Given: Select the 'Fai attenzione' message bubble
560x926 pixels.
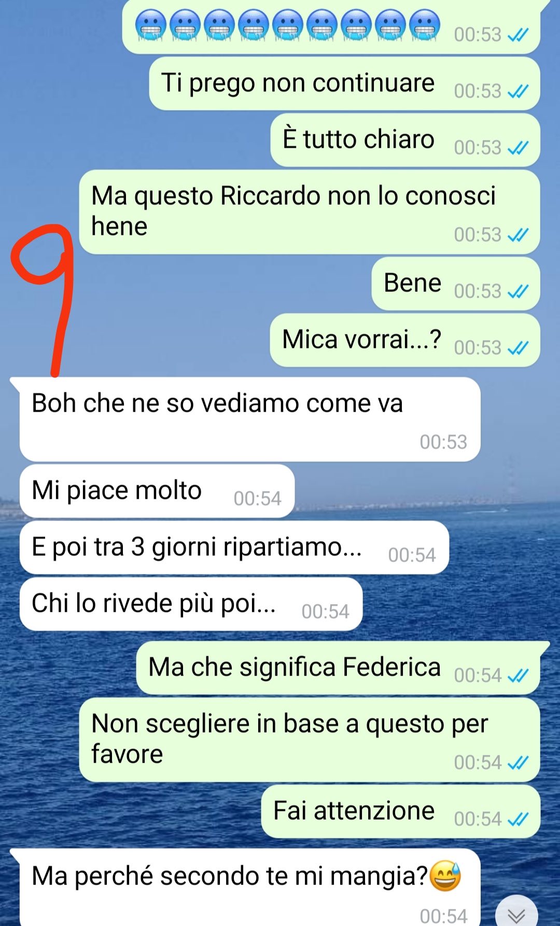Looking at the screenshot, I should [x=401, y=811].
